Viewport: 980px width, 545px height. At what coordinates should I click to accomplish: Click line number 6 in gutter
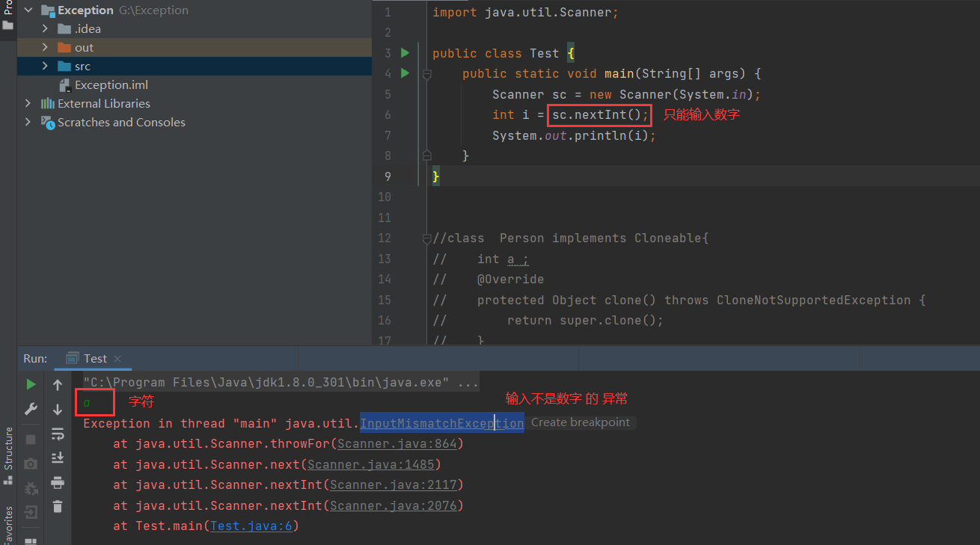click(387, 114)
